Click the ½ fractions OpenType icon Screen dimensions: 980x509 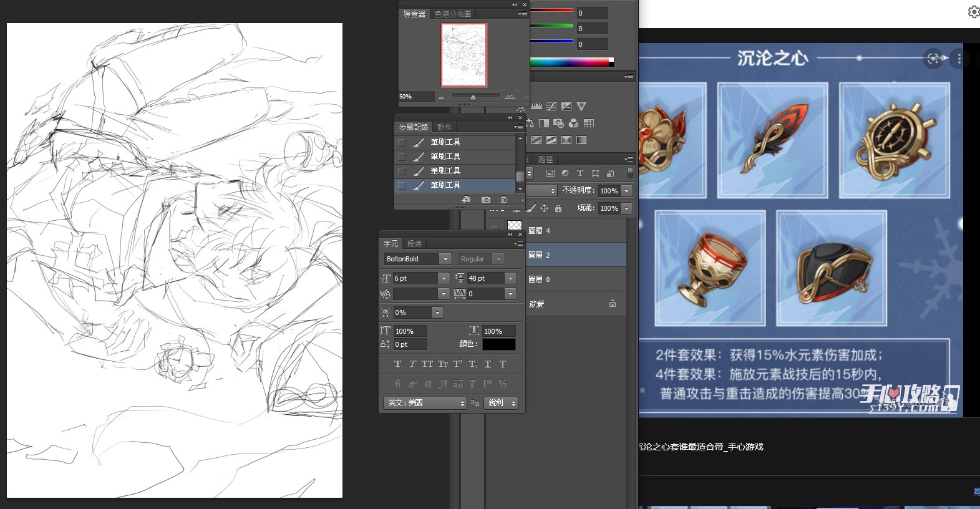(502, 384)
